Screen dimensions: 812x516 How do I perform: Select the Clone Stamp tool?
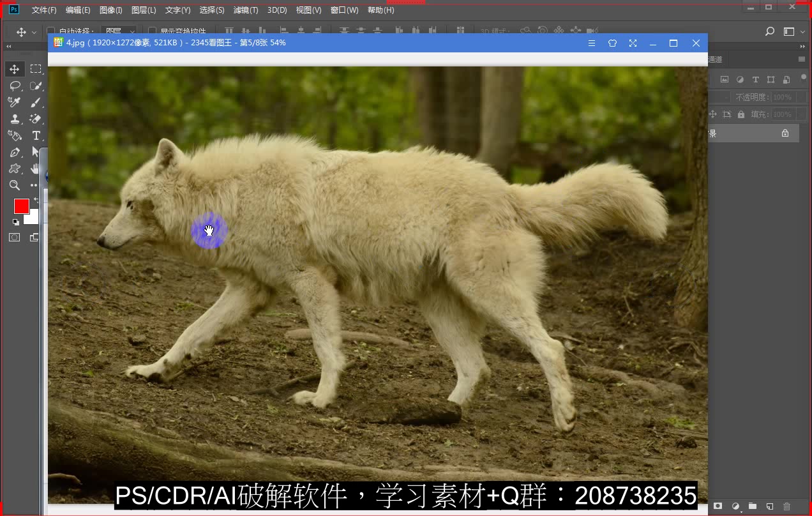pyautogui.click(x=15, y=118)
